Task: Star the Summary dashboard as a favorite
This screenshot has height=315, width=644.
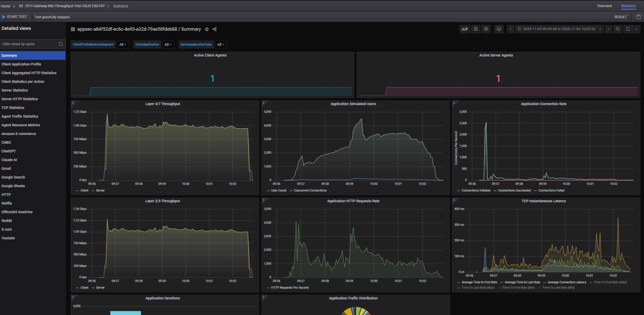Action: pos(207,29)
